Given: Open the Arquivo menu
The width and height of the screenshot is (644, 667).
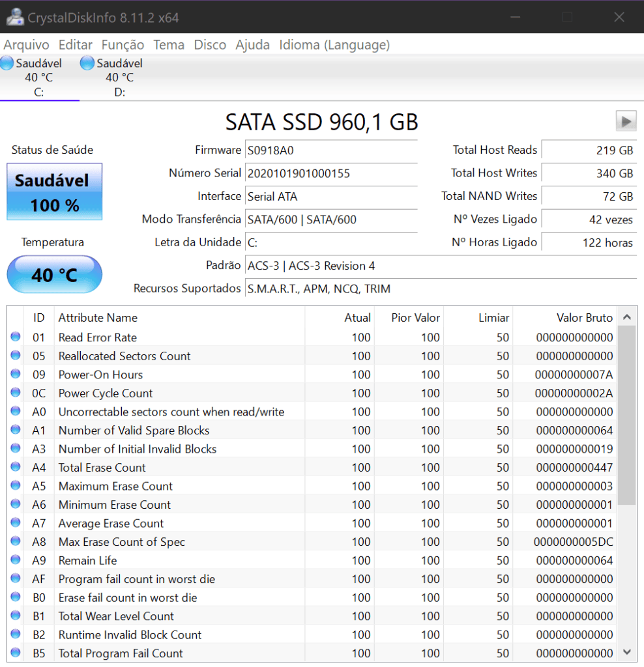Looking at the screenshot, I should pos(26,45).
